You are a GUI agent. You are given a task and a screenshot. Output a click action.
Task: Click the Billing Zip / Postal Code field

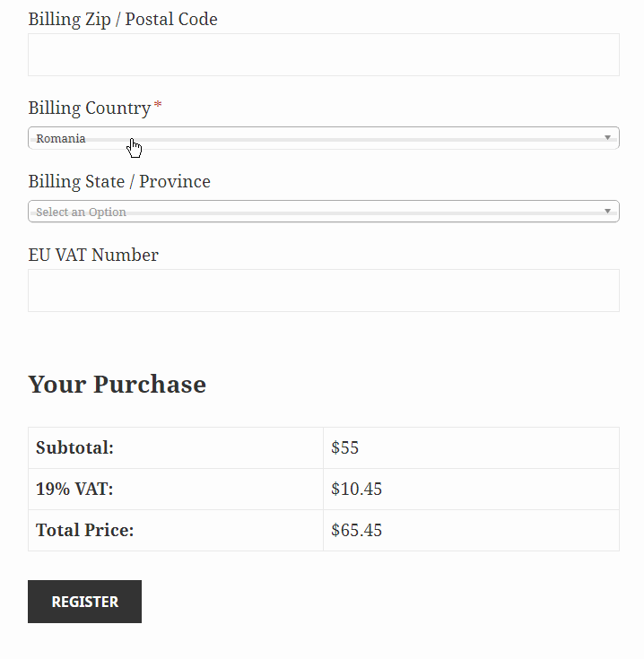pyautogui.click(x=323, y=55)
